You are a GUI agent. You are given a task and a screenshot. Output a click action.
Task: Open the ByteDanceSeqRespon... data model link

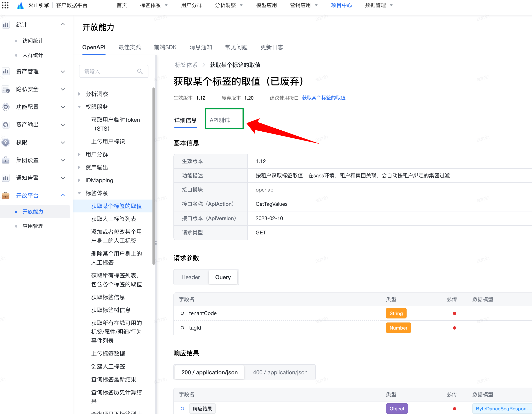tap(503, 409)
